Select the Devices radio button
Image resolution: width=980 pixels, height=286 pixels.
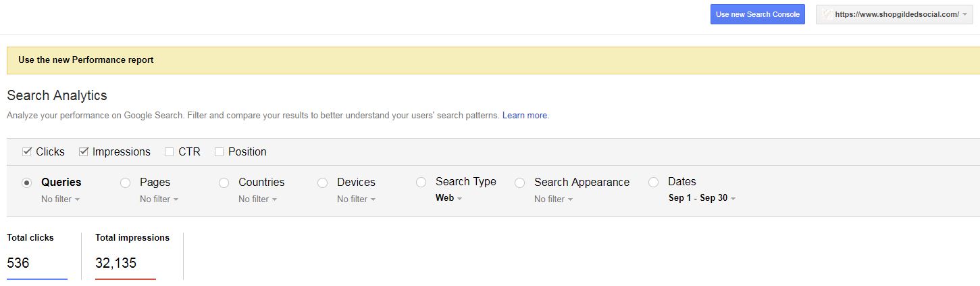tap(323, 183)
